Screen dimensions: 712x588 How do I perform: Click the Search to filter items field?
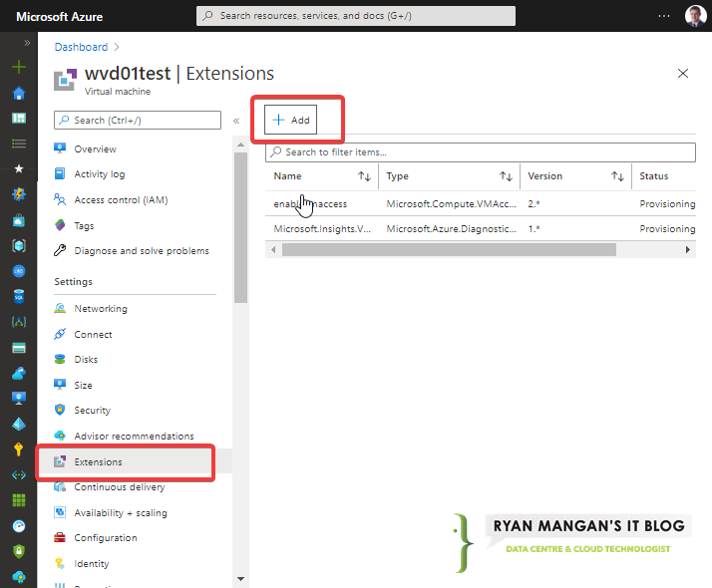pyautogui.click(x=480, y=152)
